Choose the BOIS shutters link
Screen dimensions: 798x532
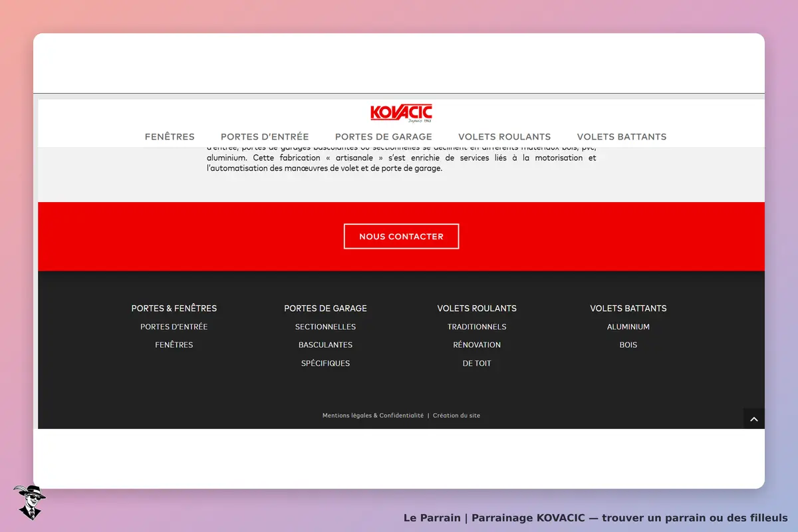coord(628,345)
